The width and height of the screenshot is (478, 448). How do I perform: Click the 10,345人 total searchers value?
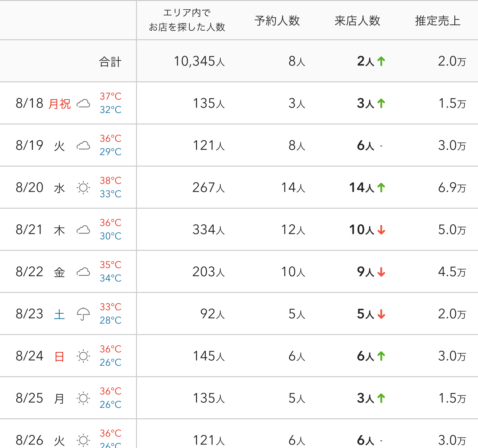(199, 61)
